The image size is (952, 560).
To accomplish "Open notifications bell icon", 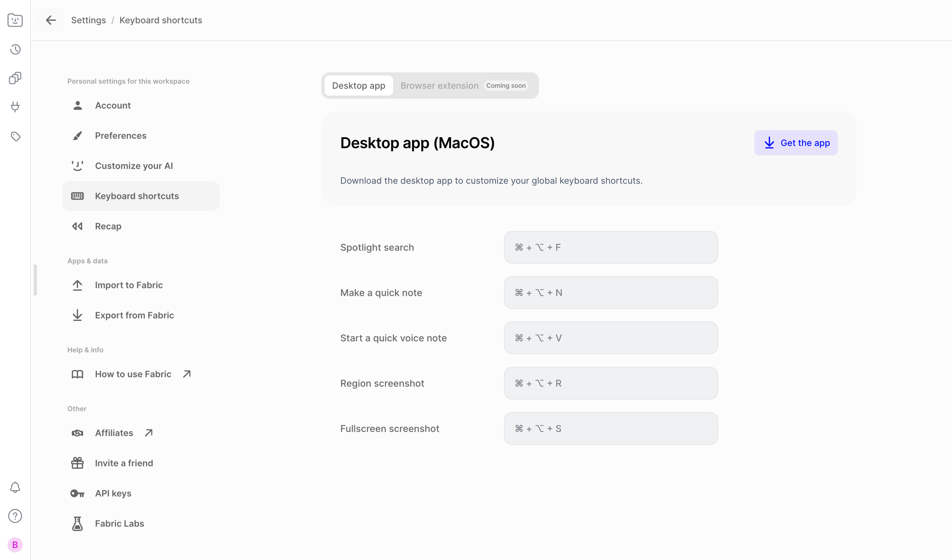I will 15,487.
